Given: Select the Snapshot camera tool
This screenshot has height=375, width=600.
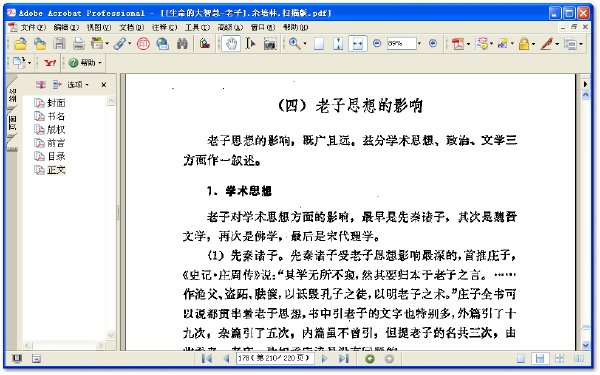Looking at the screenshot, I should [x=270, y=44].
